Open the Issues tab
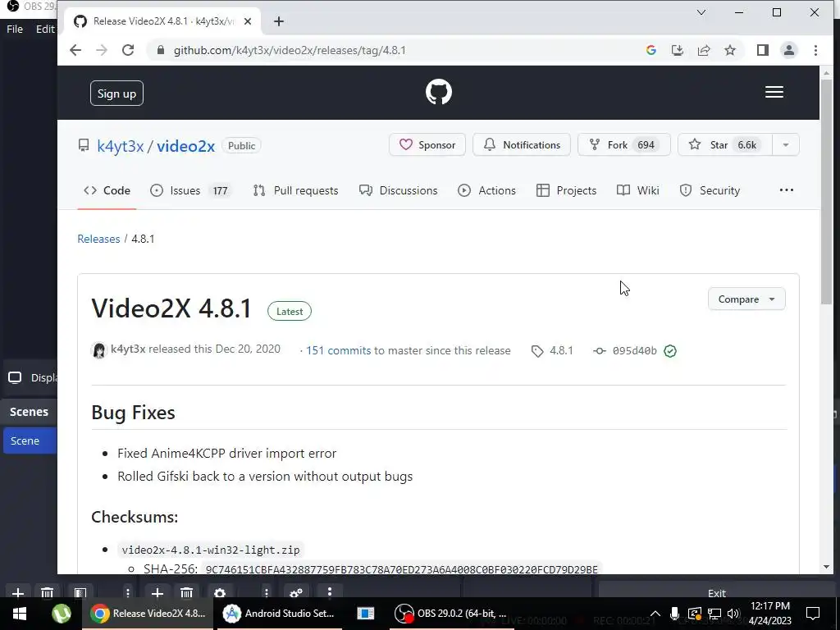The image size is (840, 630). tap(190, 190)
